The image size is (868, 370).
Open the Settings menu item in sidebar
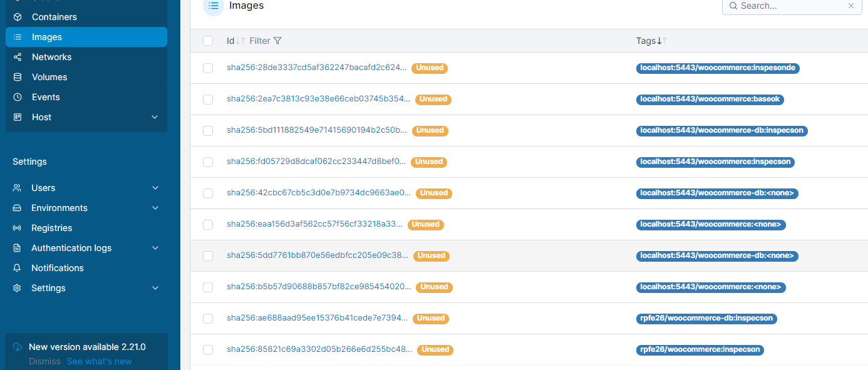click(x=48, y=288)
